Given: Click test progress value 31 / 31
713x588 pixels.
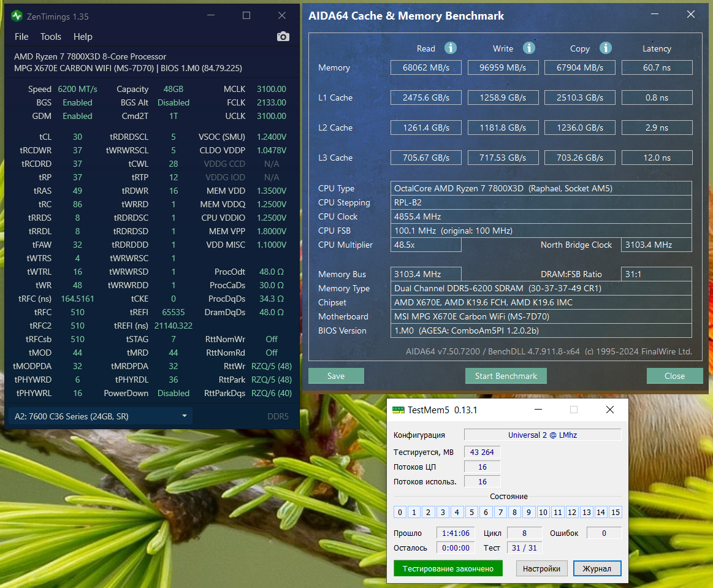Looking at the screenshot, I should tap(524, 548).
